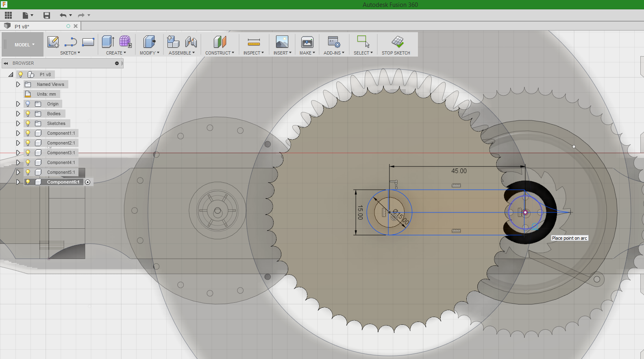Close the P1 v8 document tab
The width and height of the screenshot is (644, 359).
click(76, 26)
